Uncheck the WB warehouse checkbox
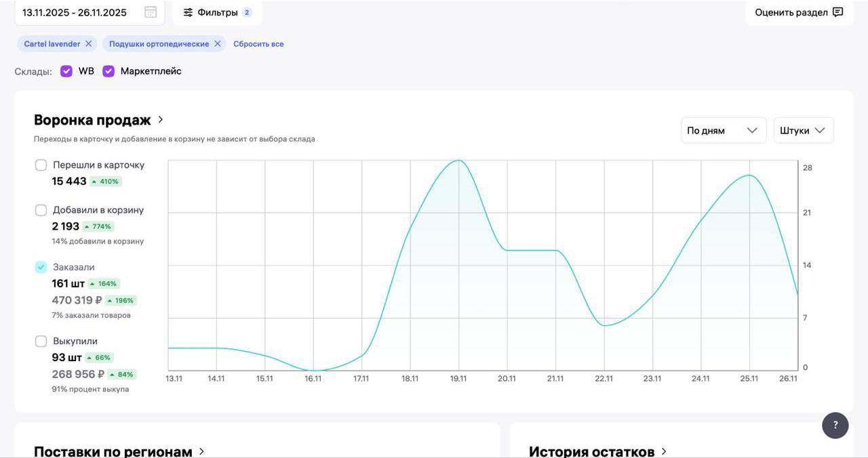 pos(66,71)
